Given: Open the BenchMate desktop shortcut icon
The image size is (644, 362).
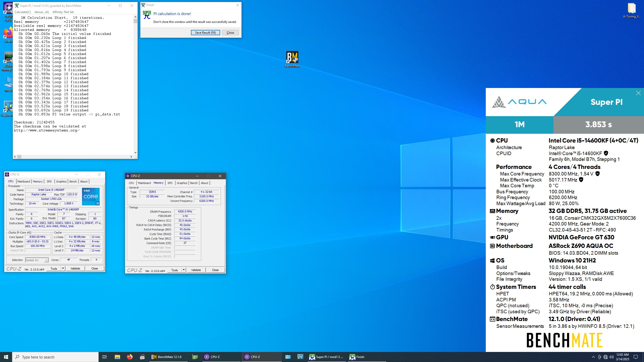Looking at the screenshot, I should click(292, 59).
